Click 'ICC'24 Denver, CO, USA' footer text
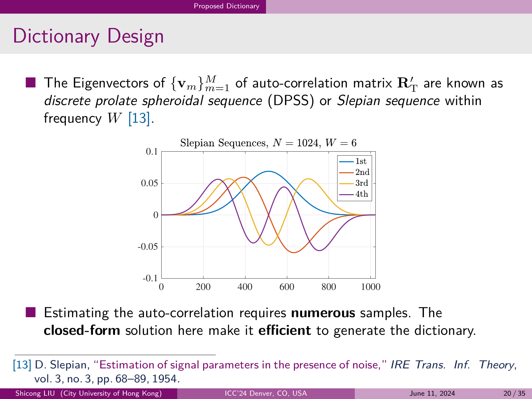Viewport: 532px width, 399px height. click(266, 394)
